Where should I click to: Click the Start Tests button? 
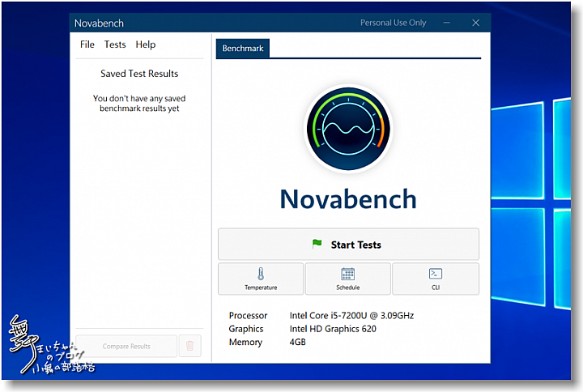coord(348,245)
